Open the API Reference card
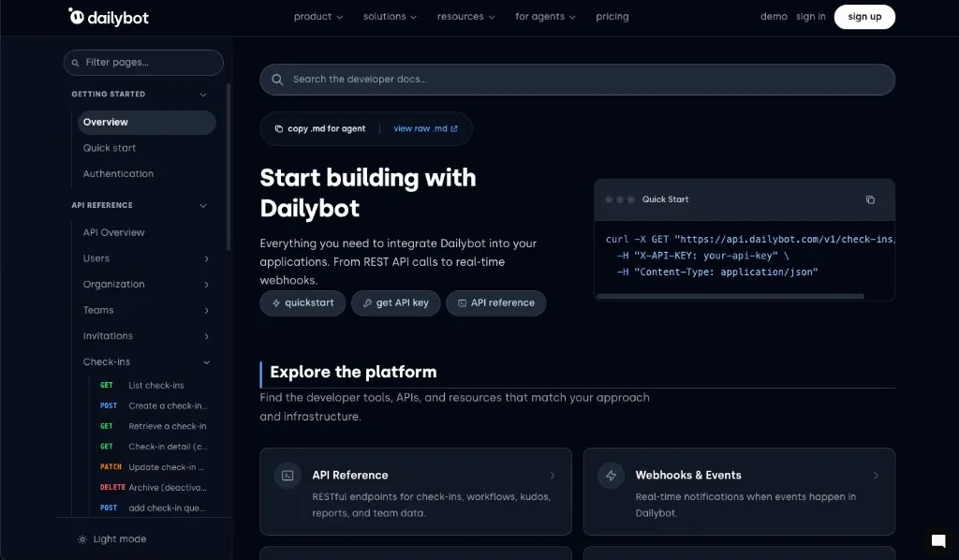 (x=415, y=492)
